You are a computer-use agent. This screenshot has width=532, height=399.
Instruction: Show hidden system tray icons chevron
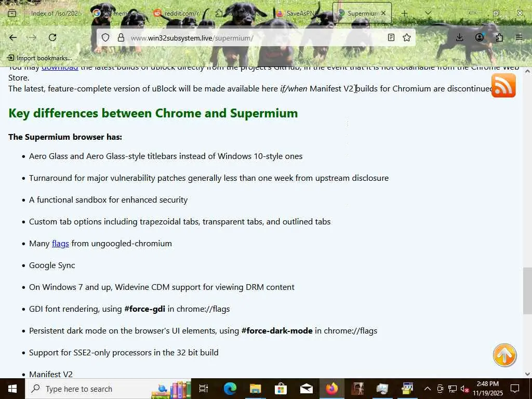click(x=428, y=389)
